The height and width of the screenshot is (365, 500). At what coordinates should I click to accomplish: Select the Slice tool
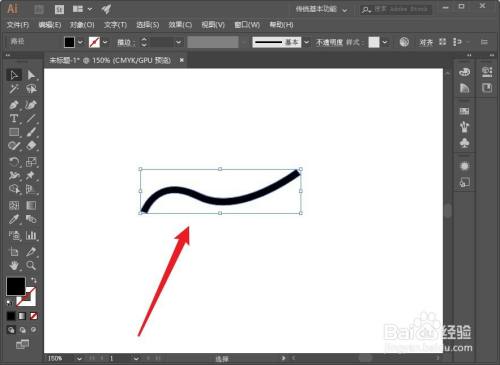click(x=31, y=252)
